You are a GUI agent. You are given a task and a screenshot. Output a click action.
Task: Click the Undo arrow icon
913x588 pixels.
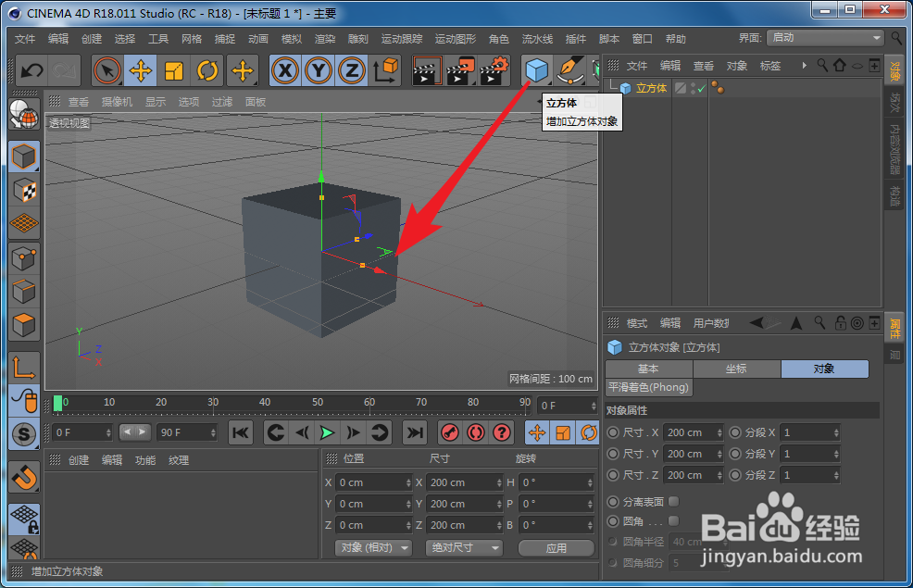31,71
